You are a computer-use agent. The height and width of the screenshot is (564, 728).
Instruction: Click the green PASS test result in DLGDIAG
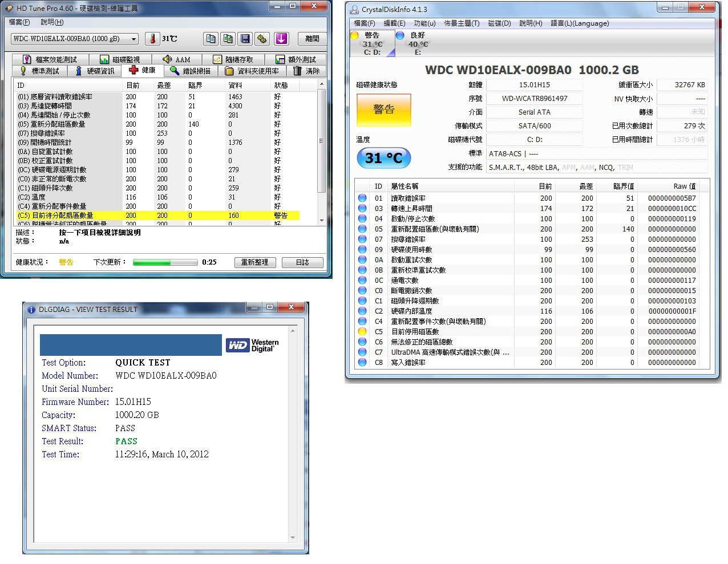(x=126, y=441)
